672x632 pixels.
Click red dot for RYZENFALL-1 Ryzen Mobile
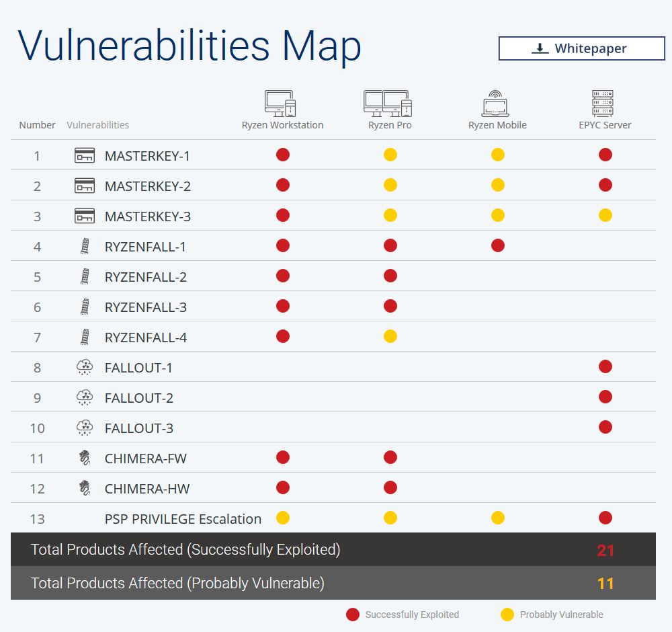(x=498, y=245)
